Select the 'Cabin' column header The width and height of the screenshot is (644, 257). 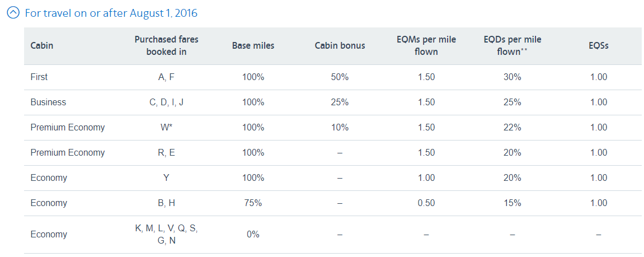(41, 46)
